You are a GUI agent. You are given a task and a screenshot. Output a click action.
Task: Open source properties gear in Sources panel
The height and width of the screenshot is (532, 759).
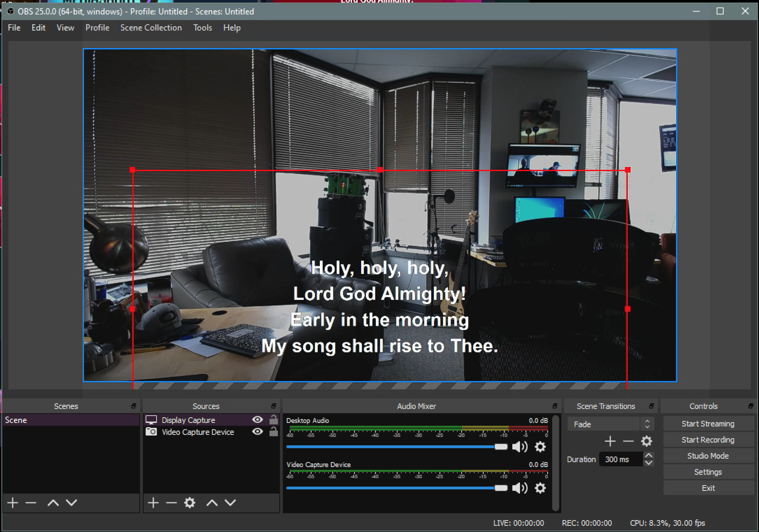(x=190, y=503)
